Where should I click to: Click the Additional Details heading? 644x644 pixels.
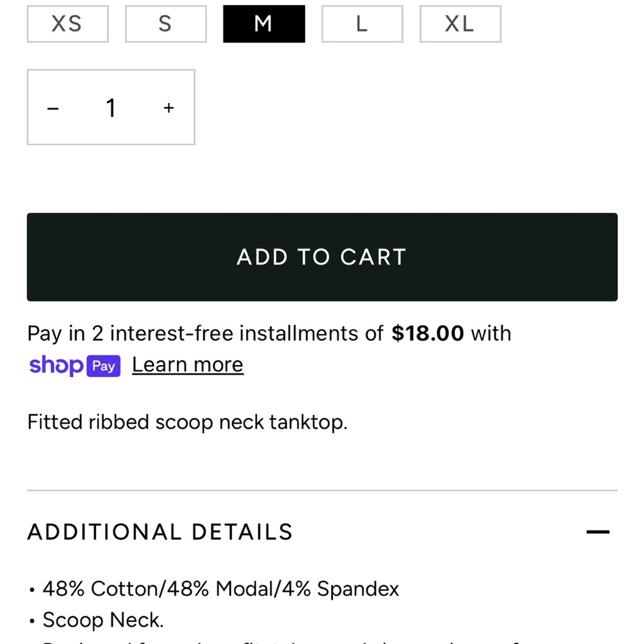(160, 532)
